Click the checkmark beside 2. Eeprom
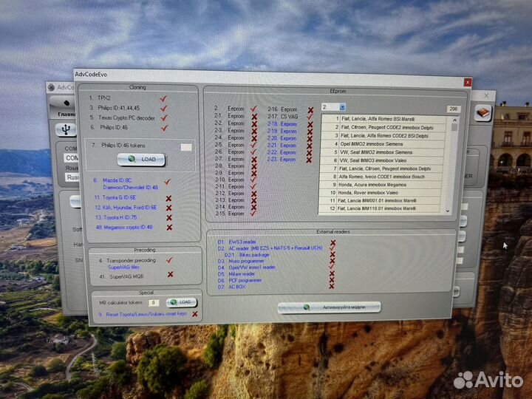This screenshot has width=532, height=399. pyautogui.click(x=253, y=109)
